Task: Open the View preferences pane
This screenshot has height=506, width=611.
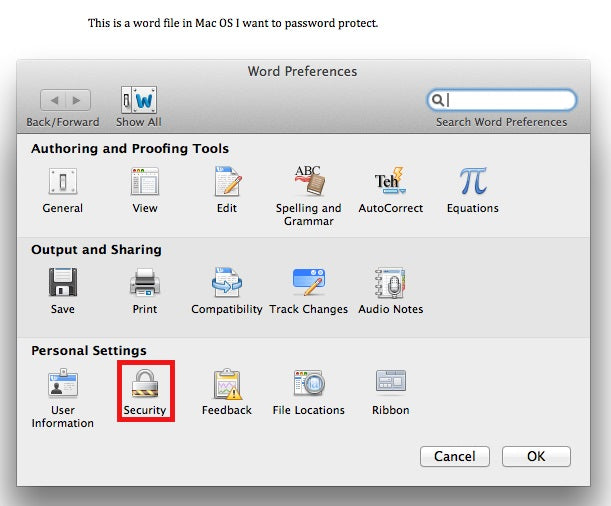Action: click(145, 183)
